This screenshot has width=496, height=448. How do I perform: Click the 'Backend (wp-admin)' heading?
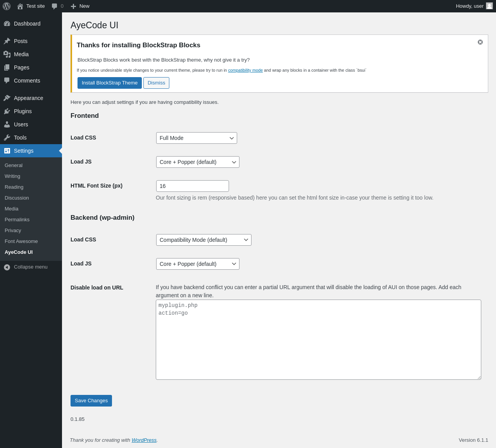(x=102, y=218)
